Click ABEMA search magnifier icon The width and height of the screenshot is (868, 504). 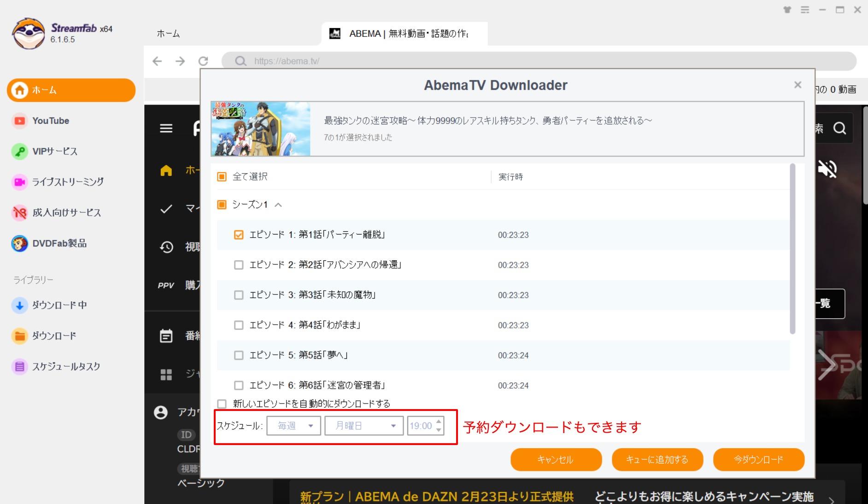[x=839, y=128]
